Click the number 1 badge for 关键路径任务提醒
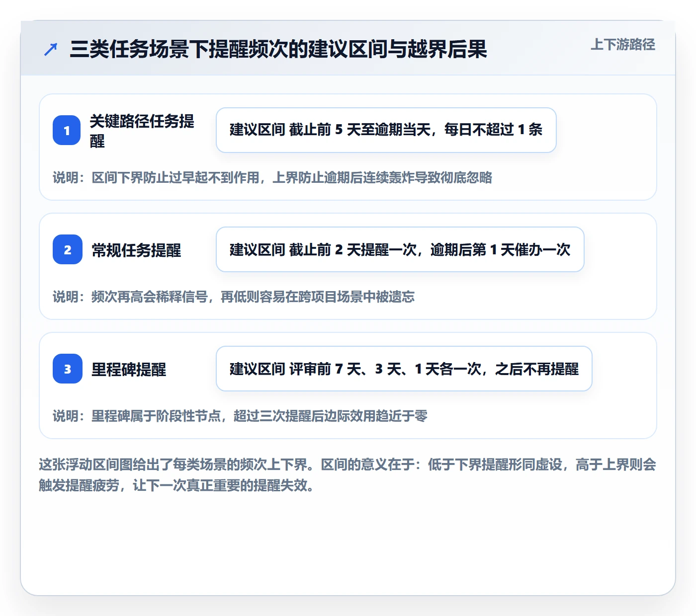Image resolution: width=696 pixels, height=616 pixels. coord(67,130)
